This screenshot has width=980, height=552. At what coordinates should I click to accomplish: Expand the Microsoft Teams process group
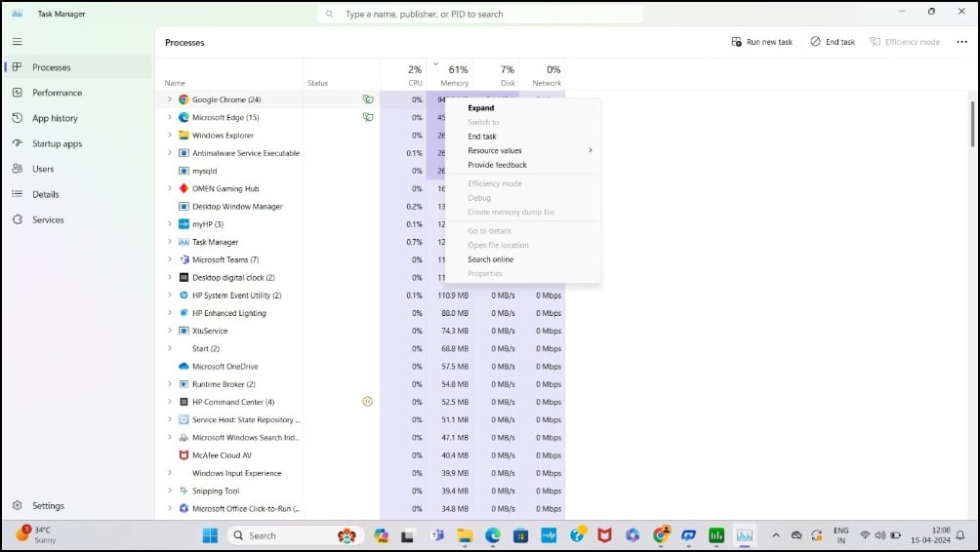pyautogui.click(x=169, y=259)
